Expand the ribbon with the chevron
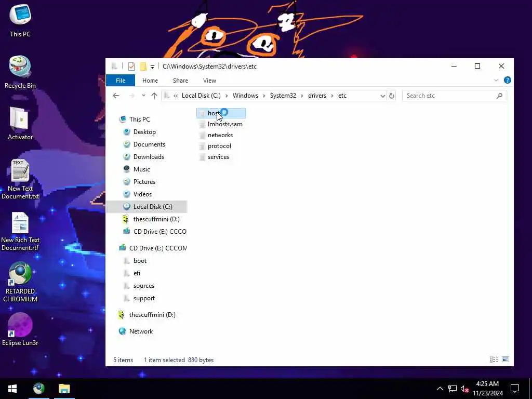Screen dimensions: 532x399 [x=496, y=81]
